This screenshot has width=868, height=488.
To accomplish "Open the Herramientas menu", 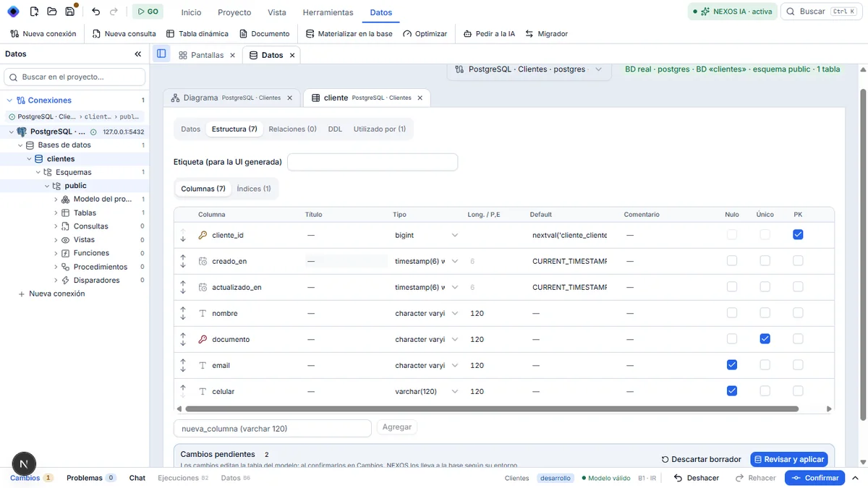I will [328, 12].
